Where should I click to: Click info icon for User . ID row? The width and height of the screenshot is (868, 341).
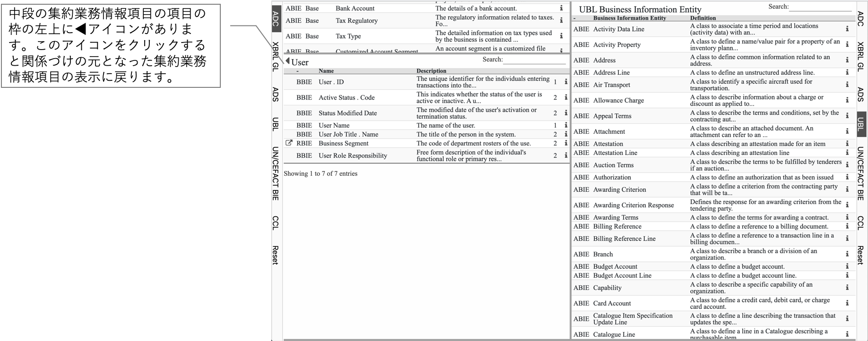565,82
